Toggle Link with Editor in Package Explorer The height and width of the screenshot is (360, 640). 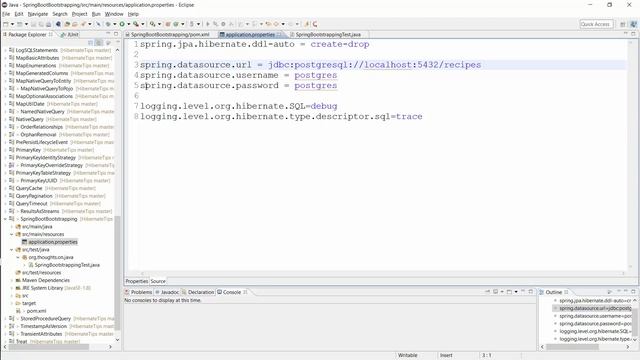click(x=99, y=43)
